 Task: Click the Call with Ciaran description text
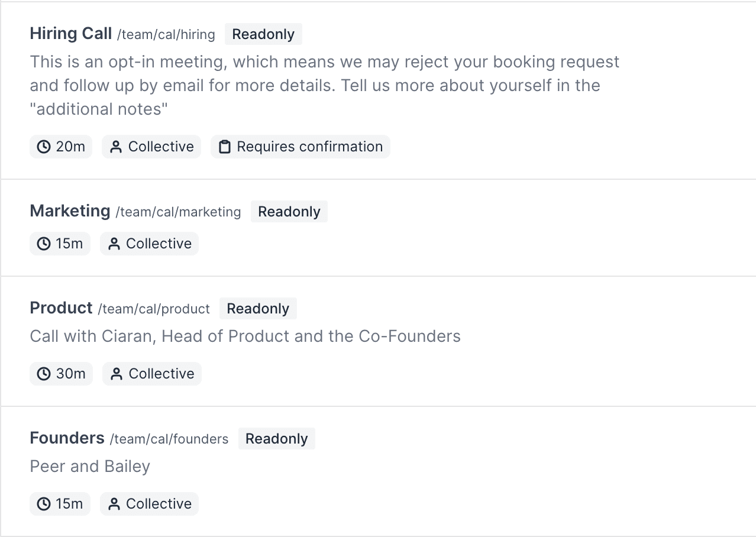click(x=245, y=337)
